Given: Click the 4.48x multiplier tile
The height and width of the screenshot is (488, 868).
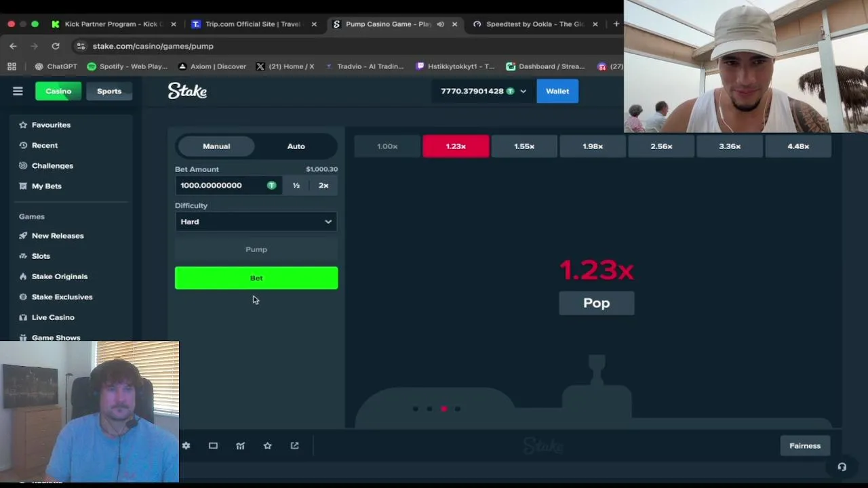Looking at the screenshot, I should point(798,146).
